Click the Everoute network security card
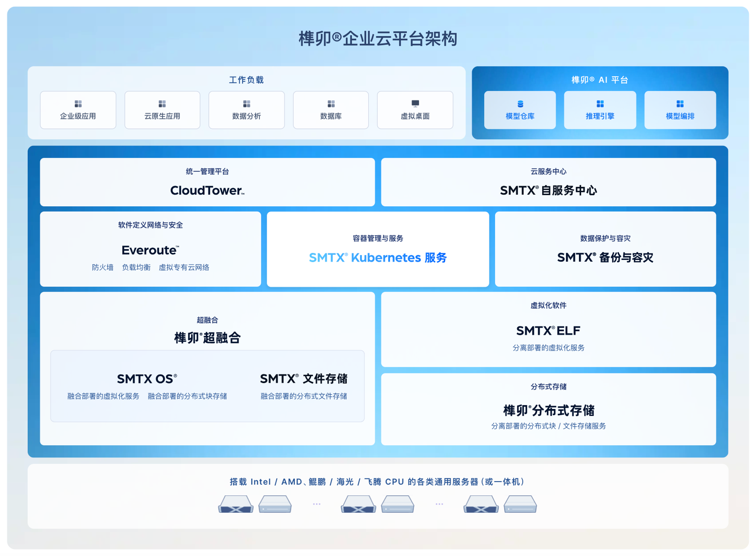 [150, 250]
